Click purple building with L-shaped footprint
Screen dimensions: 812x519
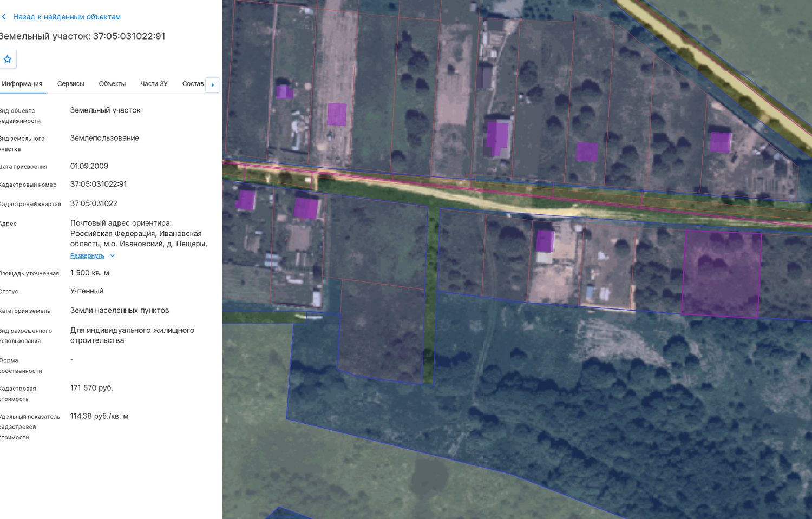[497, 138]
